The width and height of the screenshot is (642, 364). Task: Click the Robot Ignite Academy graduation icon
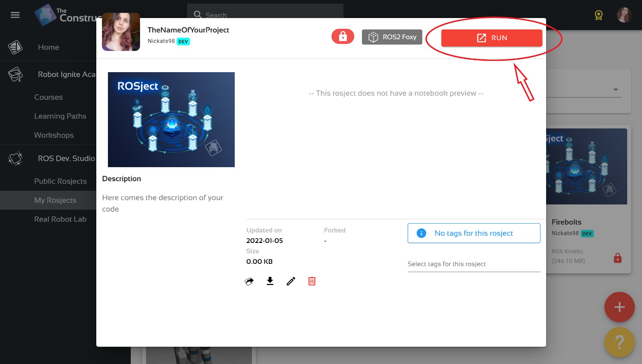[x=15, y=75]
